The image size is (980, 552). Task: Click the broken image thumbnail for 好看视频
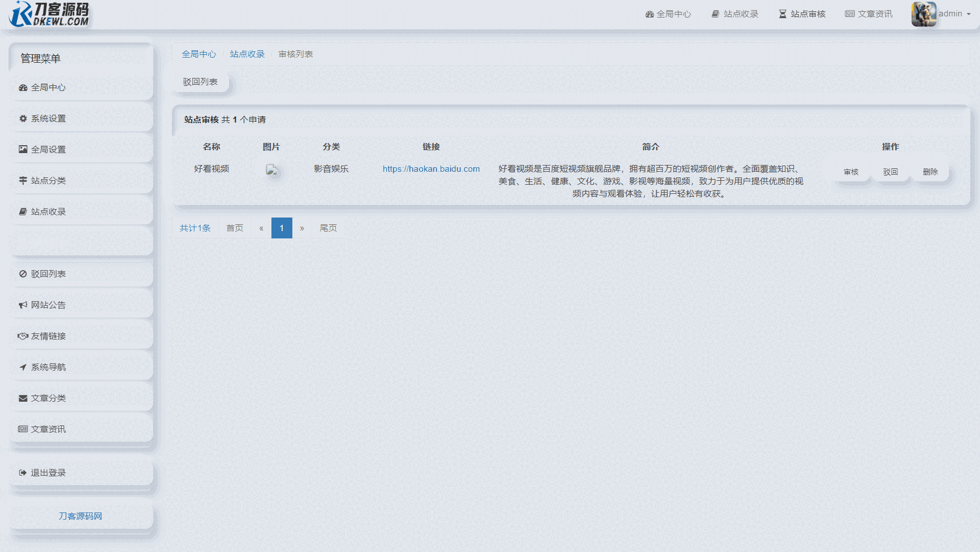pos(272,169)
